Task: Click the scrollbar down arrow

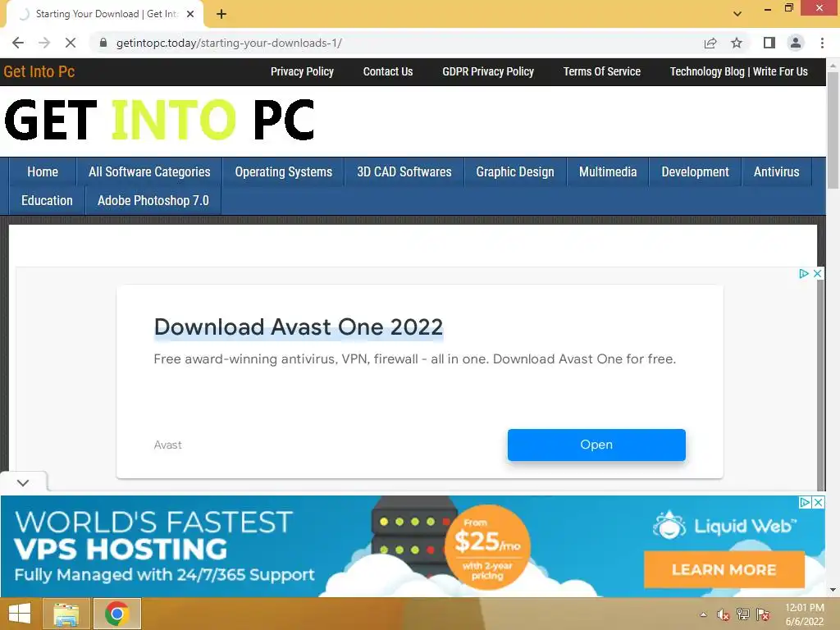Action: pos(833,591)
